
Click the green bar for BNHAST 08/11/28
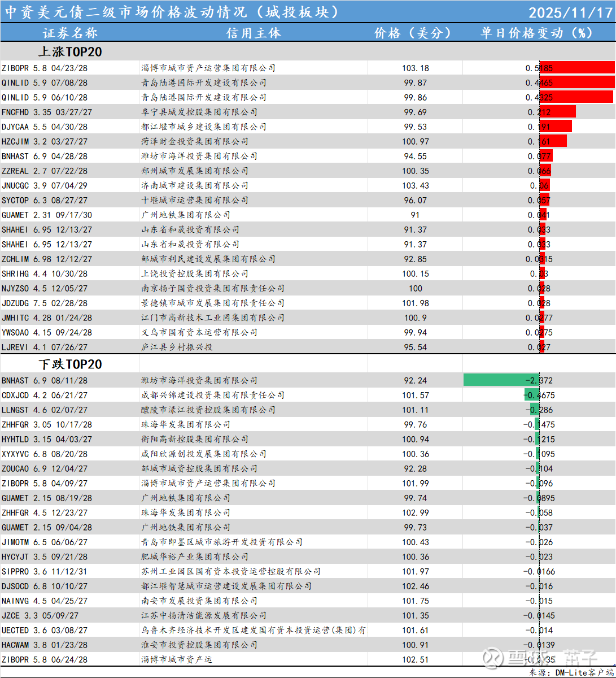click(501, 380)
